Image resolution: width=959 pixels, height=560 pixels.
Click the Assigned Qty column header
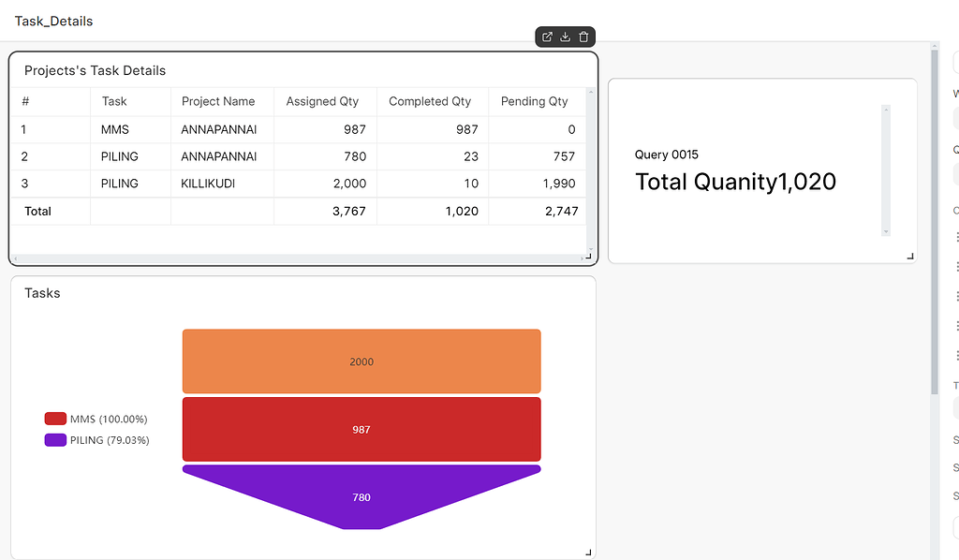[x=323, y=101]
